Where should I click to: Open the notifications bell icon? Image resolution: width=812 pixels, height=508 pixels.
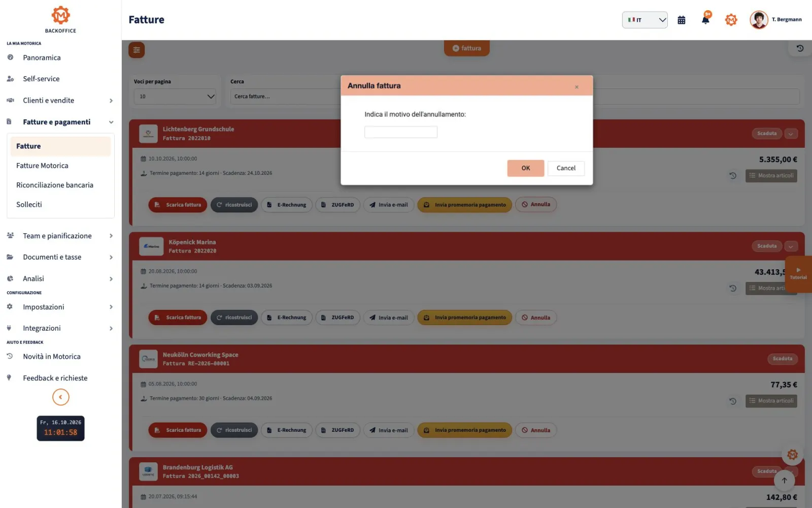coord(705,19)
